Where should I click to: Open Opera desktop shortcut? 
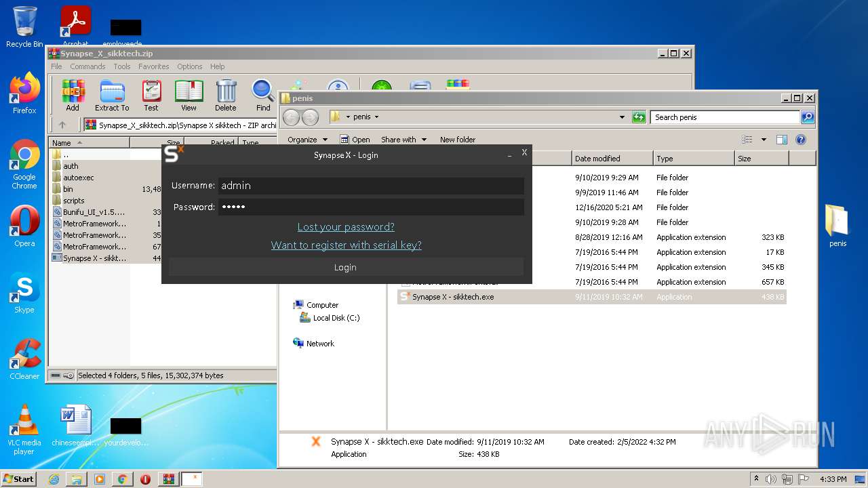[24, 227]
